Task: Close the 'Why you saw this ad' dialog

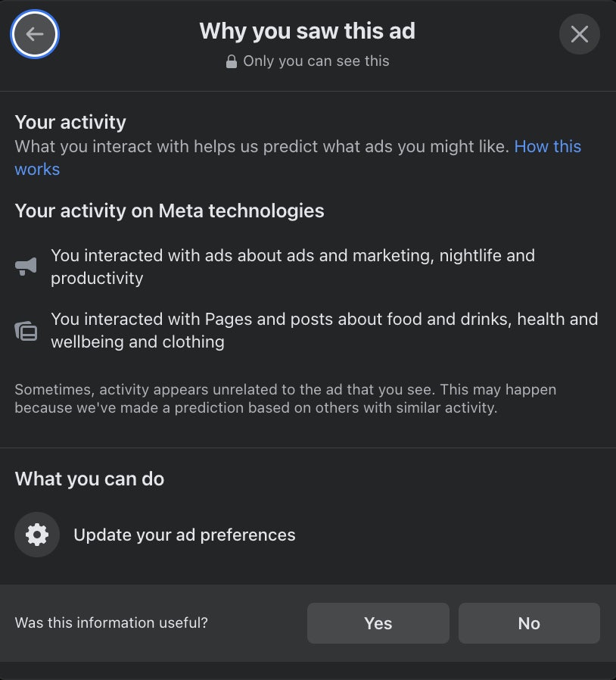Action: [580, 34]
